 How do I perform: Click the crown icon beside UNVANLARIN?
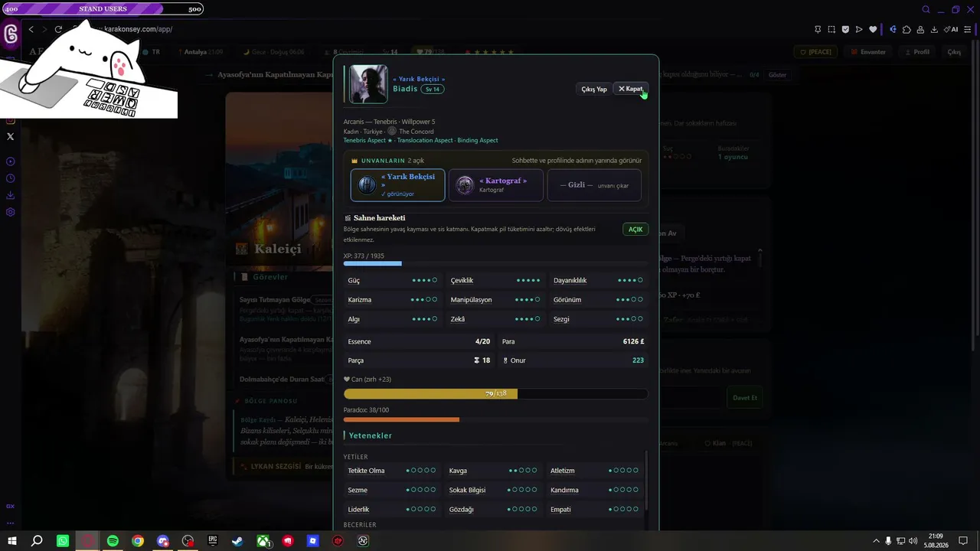(x=354, y=161)
